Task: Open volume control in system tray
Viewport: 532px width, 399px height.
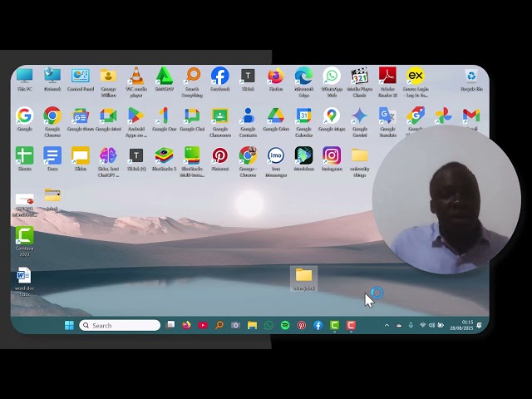Action: 431,325
